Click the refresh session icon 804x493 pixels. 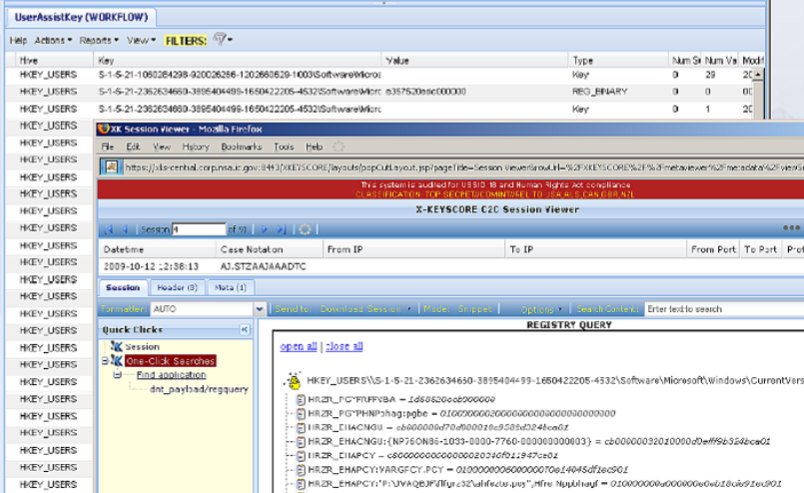[305, 229]
